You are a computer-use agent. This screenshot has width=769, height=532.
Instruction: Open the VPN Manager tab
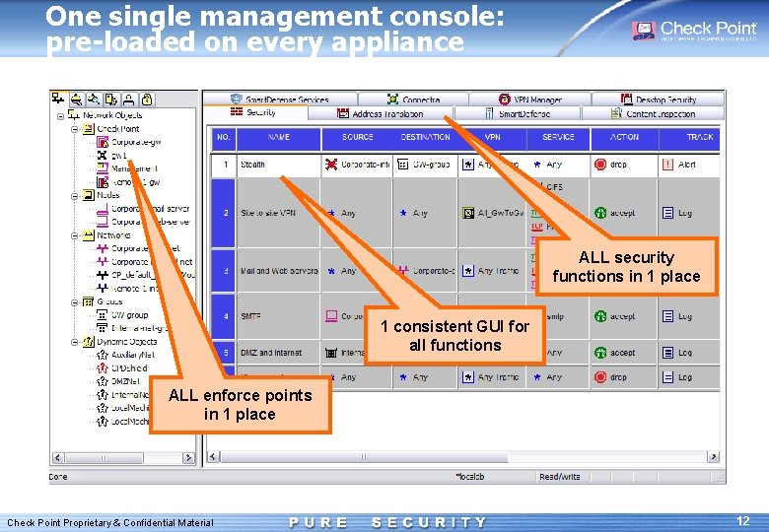(530, 99)
